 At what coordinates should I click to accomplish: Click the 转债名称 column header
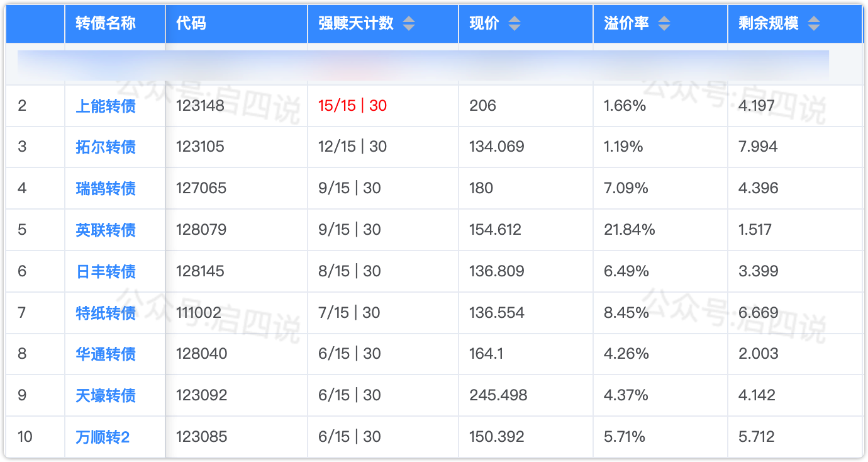[x=106, y=24]
